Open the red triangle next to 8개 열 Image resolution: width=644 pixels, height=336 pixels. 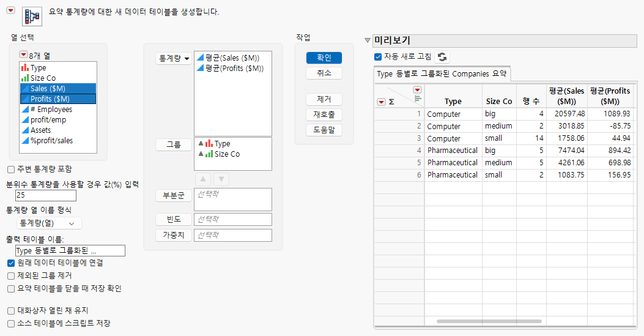[23, 54]
